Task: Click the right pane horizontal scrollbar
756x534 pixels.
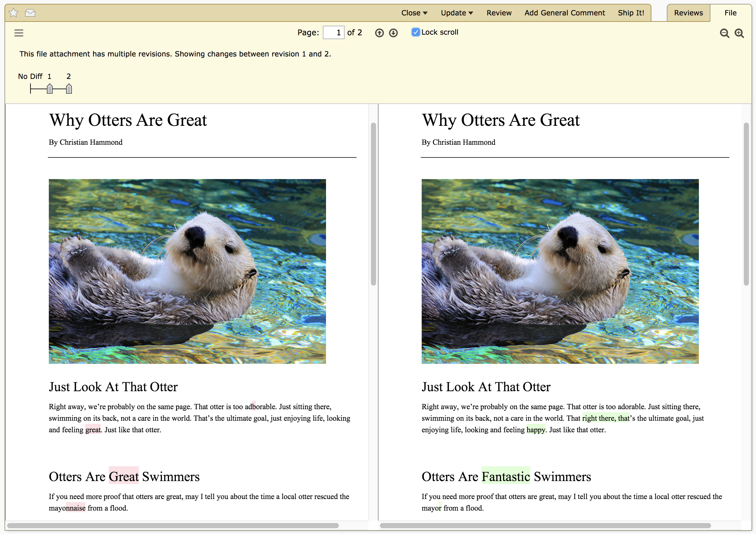Action: (x=545, y=525)
